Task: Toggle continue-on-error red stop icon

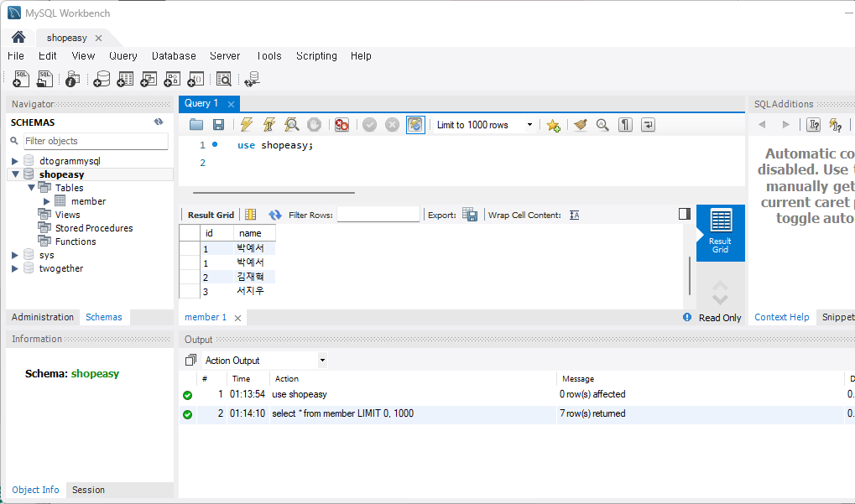Action: tap(341, 125)
